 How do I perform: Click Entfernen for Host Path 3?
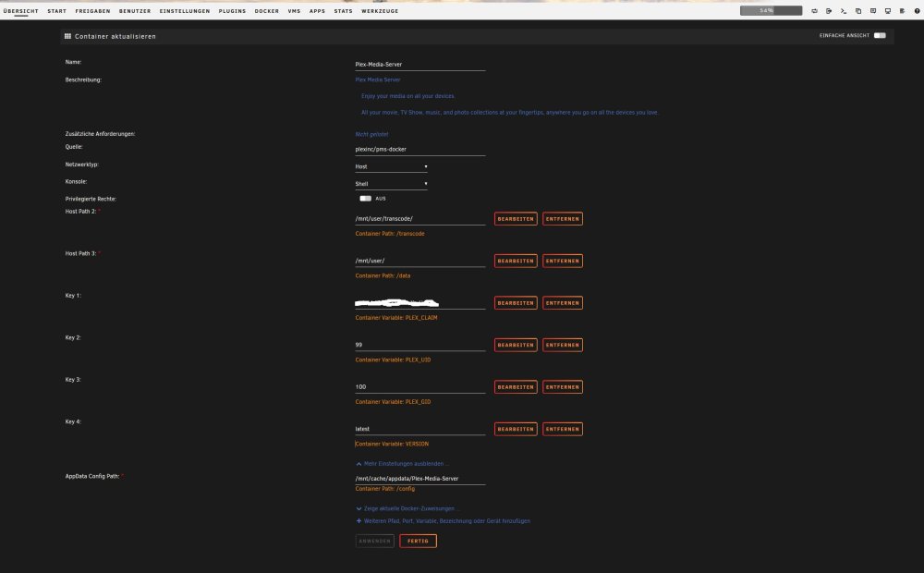[562, 261]
